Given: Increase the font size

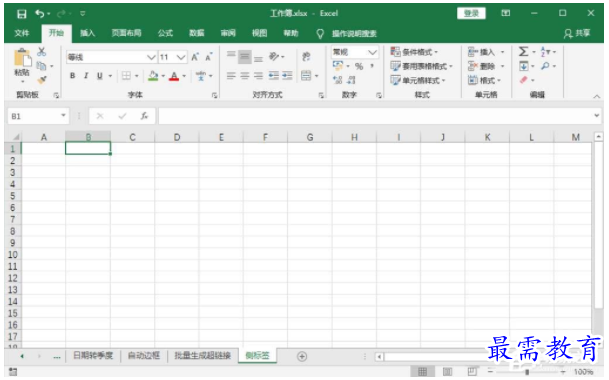Looking at the screenshot, I should coord(195,57).
